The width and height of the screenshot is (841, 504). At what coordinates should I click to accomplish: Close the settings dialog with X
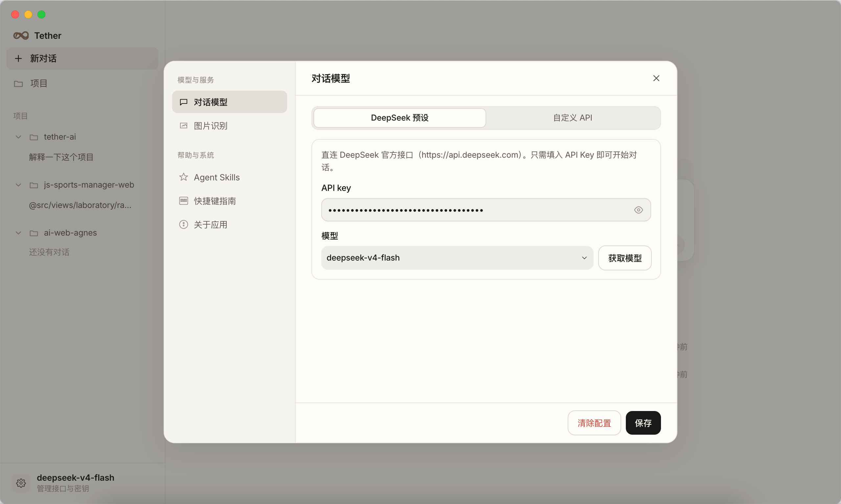click(656, 78)
